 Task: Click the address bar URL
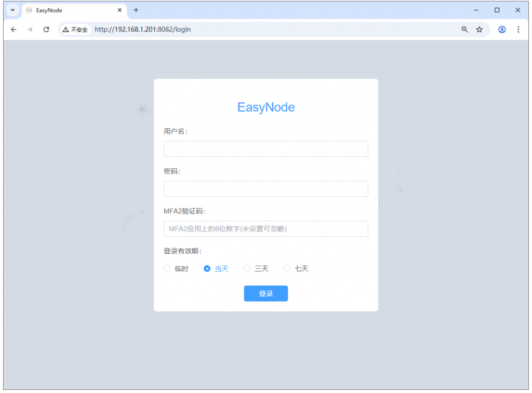click(x=142, y=30)
